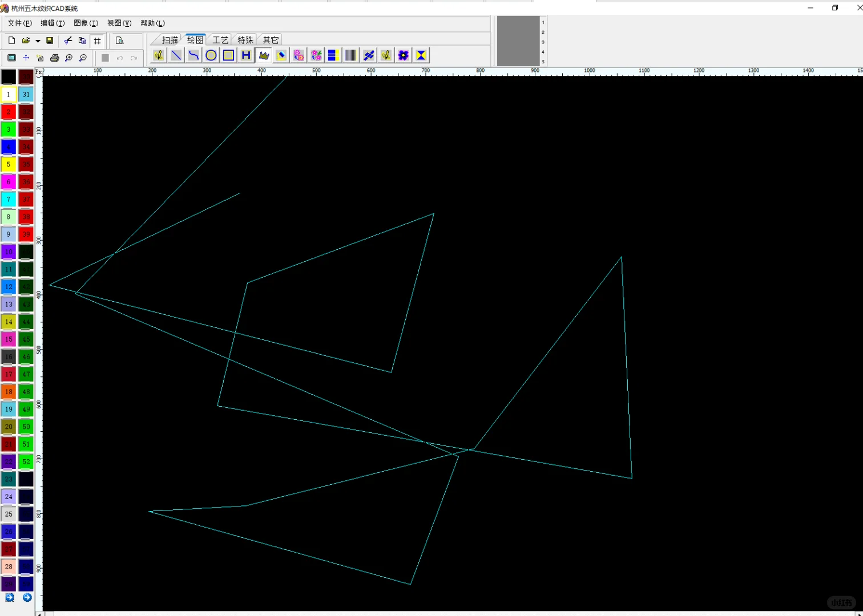Image resolution: width=863 pixels, height=616 pixels.
Task: Select the flower pattern copy tool
Action: pos(299,55)
